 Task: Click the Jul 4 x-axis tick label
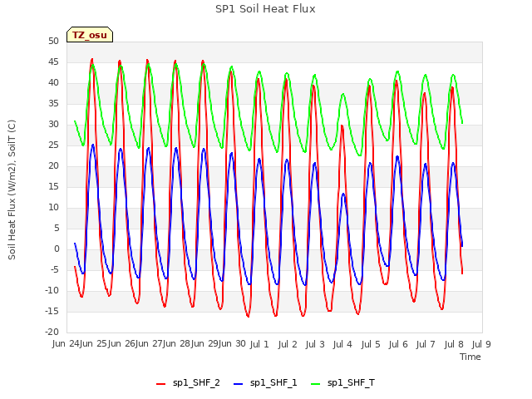(x=342, y=344)
